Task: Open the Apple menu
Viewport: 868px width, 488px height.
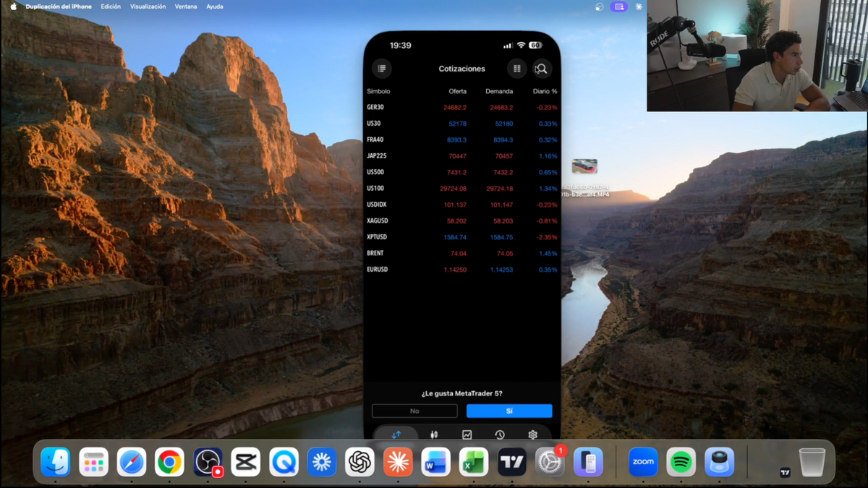Action: pyautogui.click(x=13, y=7)
